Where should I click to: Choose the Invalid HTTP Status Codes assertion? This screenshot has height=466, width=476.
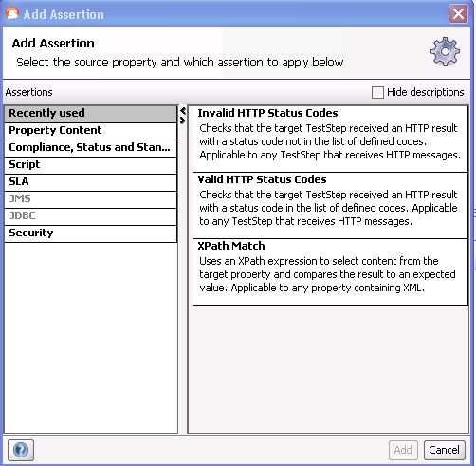click(x=330, y=140)
